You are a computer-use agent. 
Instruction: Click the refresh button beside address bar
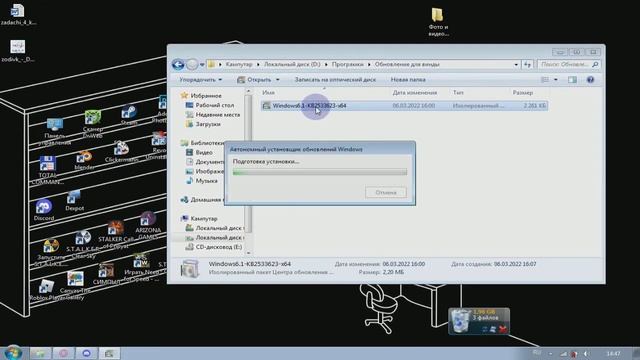pos(527,64)
